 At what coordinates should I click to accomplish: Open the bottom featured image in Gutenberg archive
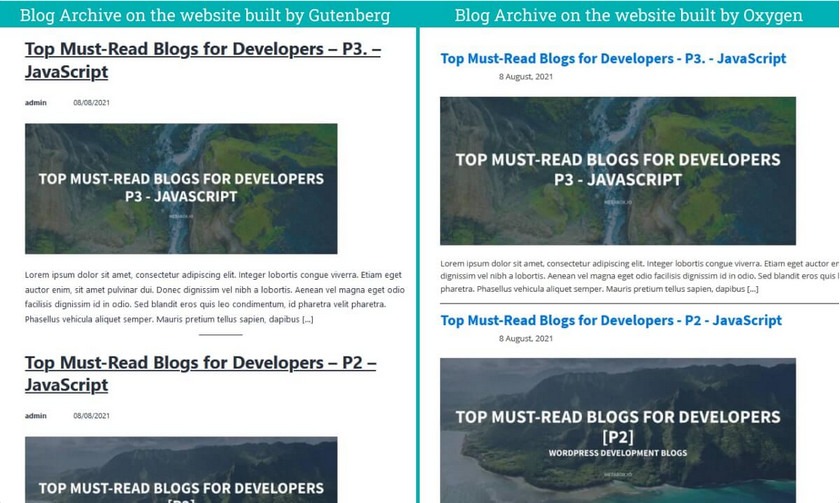(181, 470)
